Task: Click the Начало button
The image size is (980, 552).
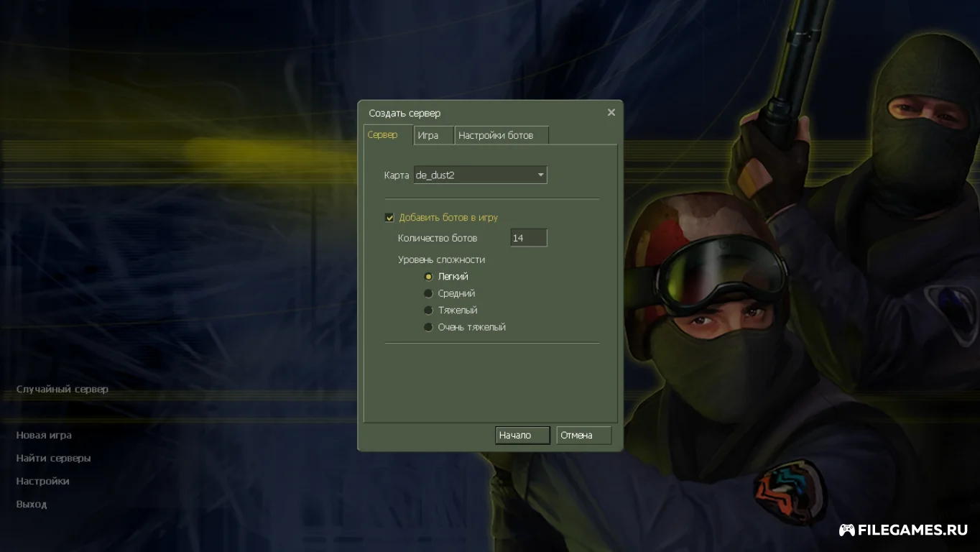Action: tap(522, 436)
